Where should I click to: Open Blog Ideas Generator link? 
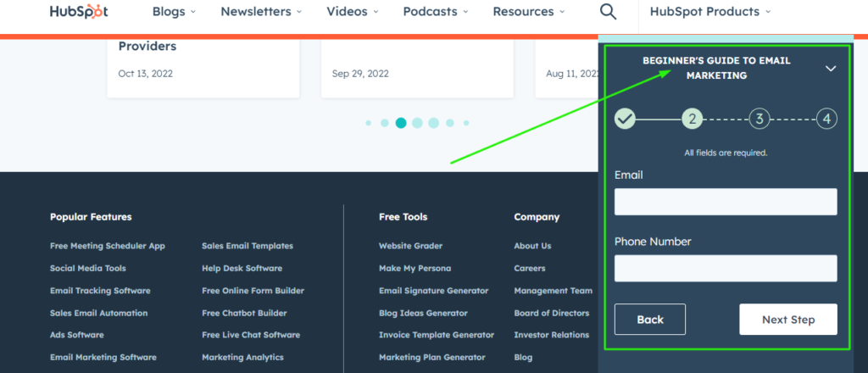pos(424,313)
